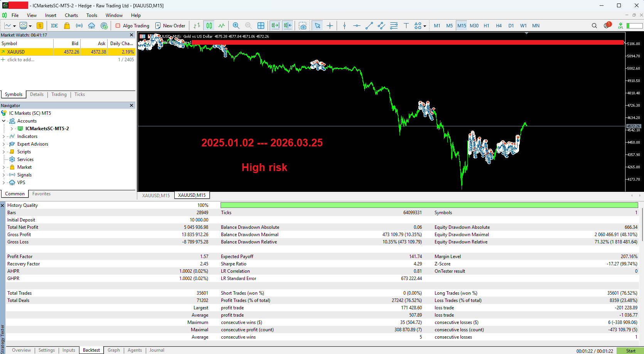The width and height of the screenshot is (644, 354).
Task: Expand the Expert Advisors tree node
Action: click(4, 144)
